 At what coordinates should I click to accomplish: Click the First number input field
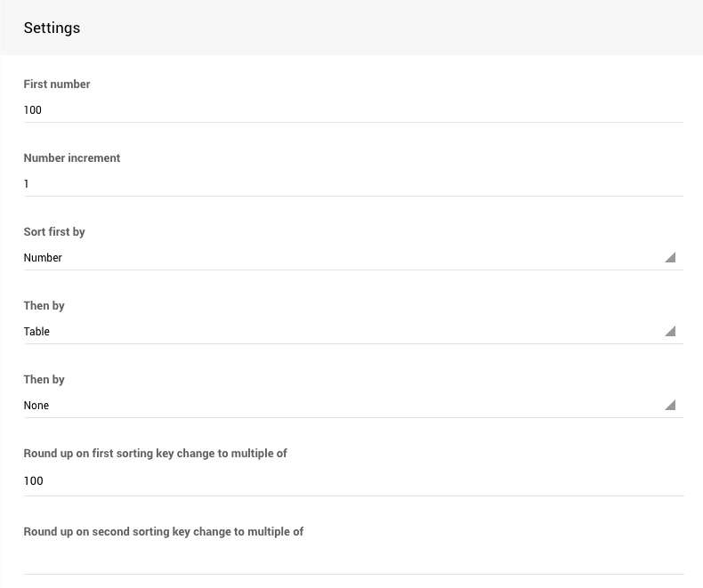coord(352,110)
